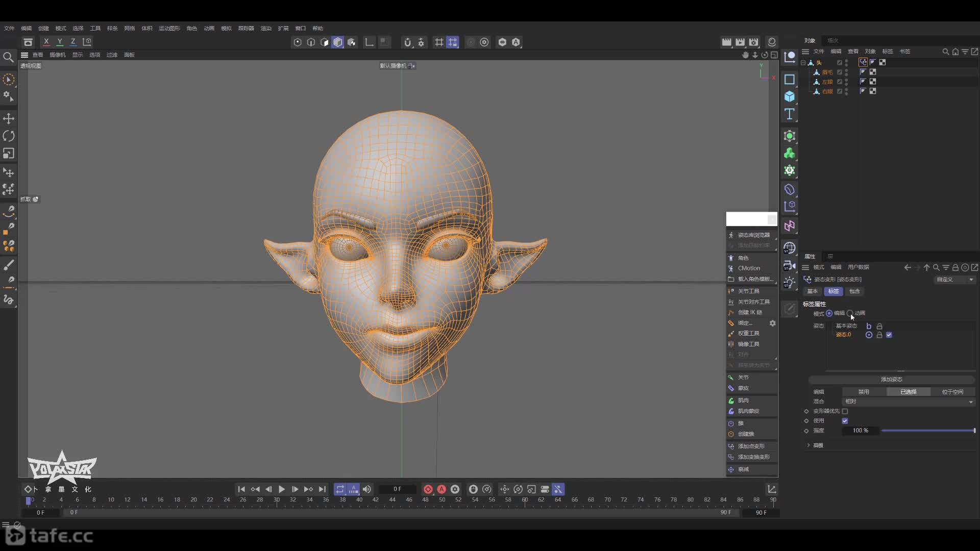Click the render clapperboard icon at top

click(x=726, y=42)
